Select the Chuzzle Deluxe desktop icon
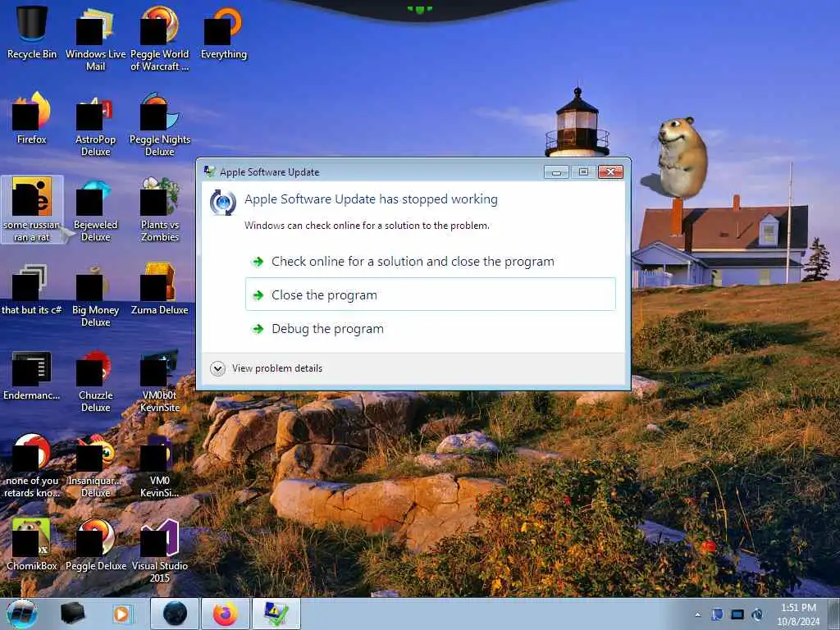Viewport: 840px width, 630px height. [x=95, y=381]
